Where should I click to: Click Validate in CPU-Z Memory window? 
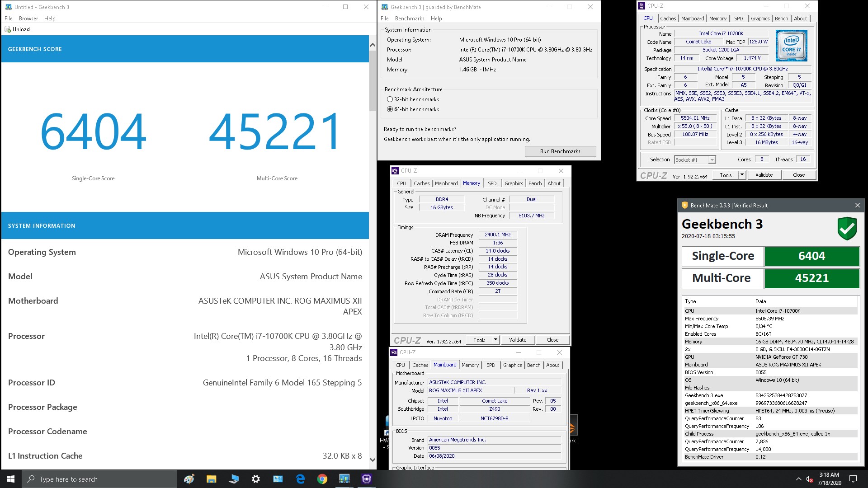click(518, 340)
